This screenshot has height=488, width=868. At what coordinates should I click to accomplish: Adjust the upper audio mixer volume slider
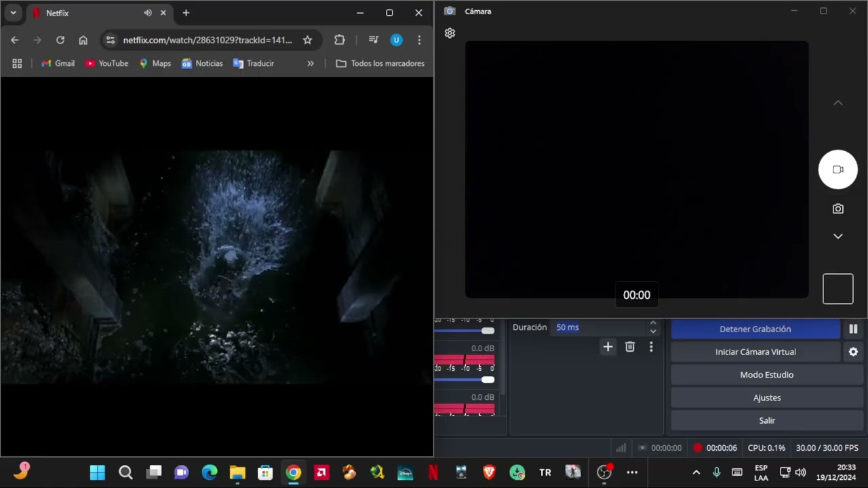coord(488,331)
